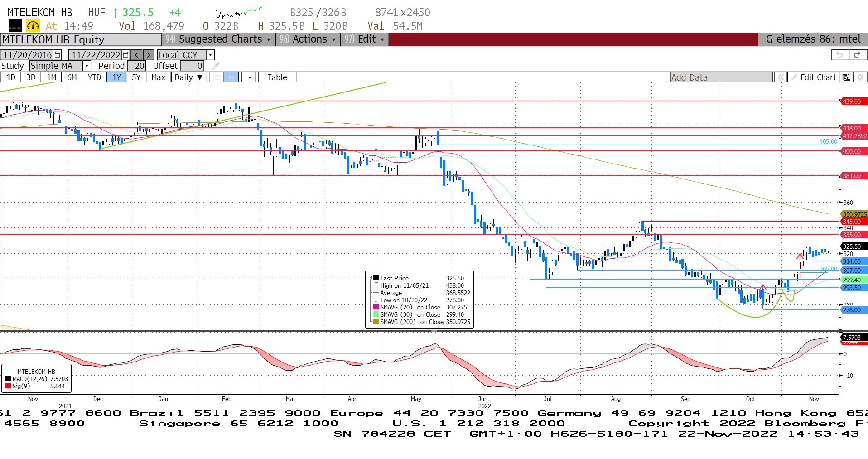The height and width of the screenshot is (459, 868).
Task: Select the 3D range
Action: click(31, 77)
